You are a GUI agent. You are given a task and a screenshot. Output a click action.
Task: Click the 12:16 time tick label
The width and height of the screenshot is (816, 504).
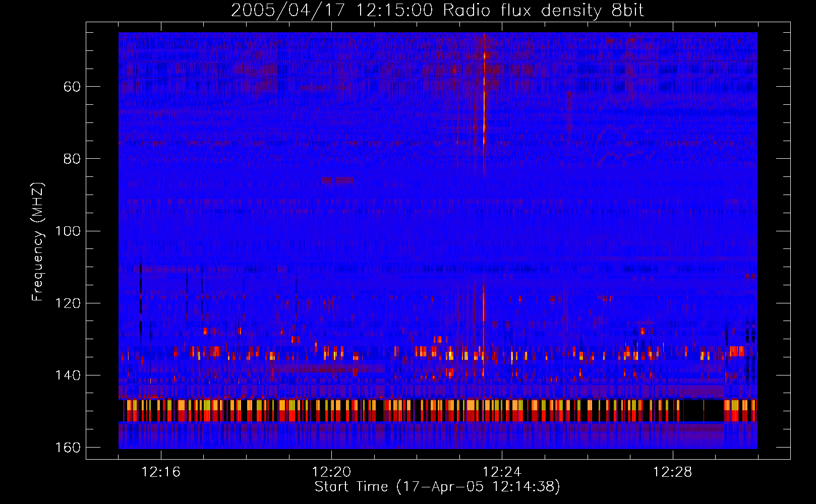click(x=161, y=472)
